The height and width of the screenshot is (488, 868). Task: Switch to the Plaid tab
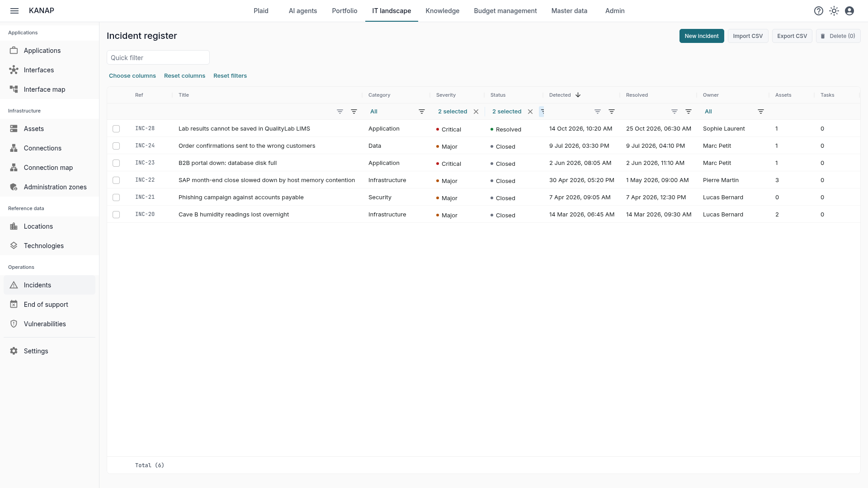pyautogui.click(x=261, y=11)
